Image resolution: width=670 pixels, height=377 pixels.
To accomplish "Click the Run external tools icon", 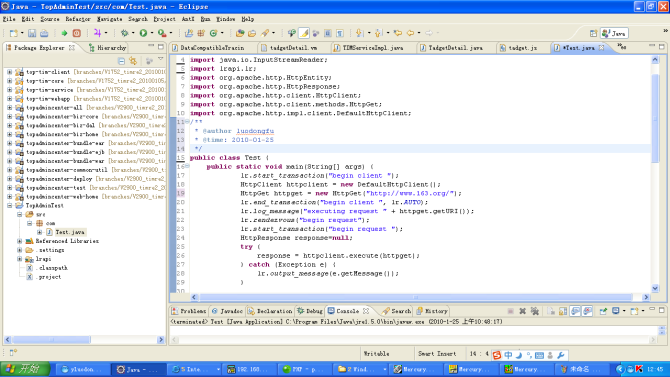I will pos(162,33).
